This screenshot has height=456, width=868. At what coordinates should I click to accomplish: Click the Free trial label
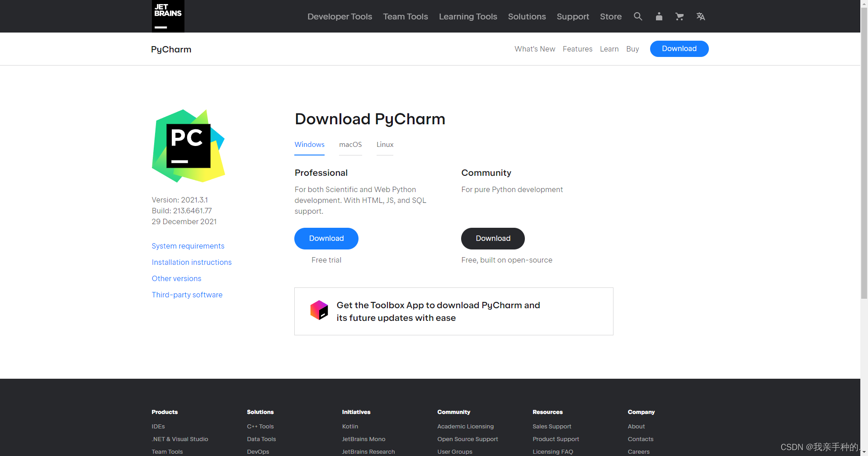(x=326, y=260)
